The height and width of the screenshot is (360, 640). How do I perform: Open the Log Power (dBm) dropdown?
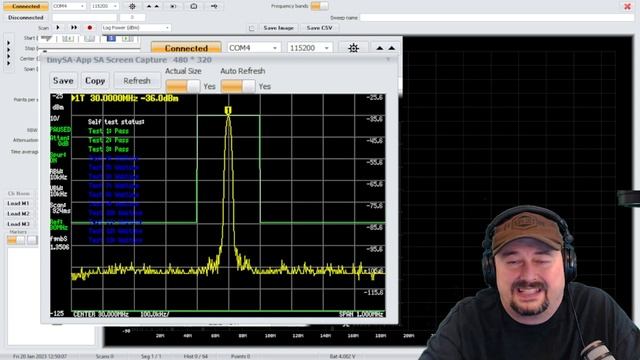coord(136,28)
